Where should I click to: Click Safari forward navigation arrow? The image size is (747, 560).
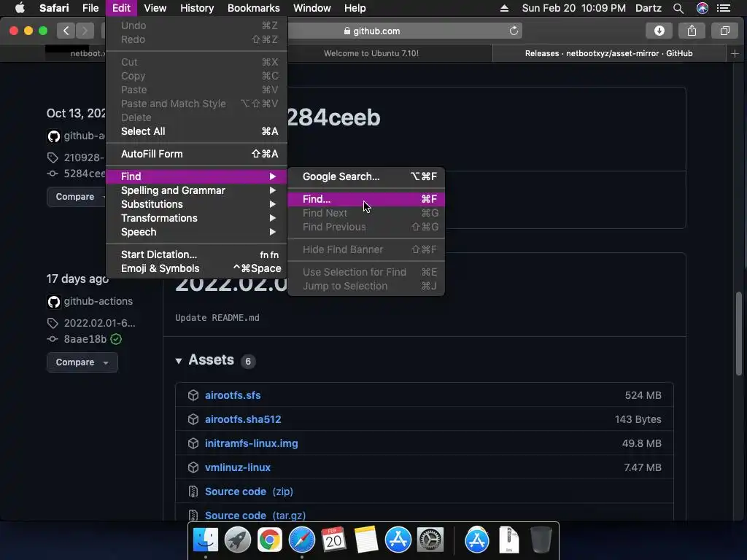coord(85,31)
